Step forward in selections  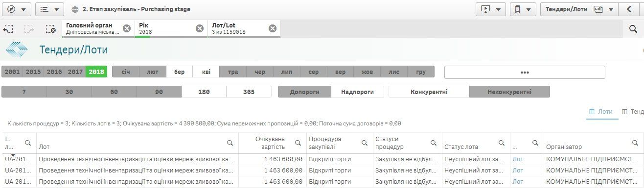point(29,29)
